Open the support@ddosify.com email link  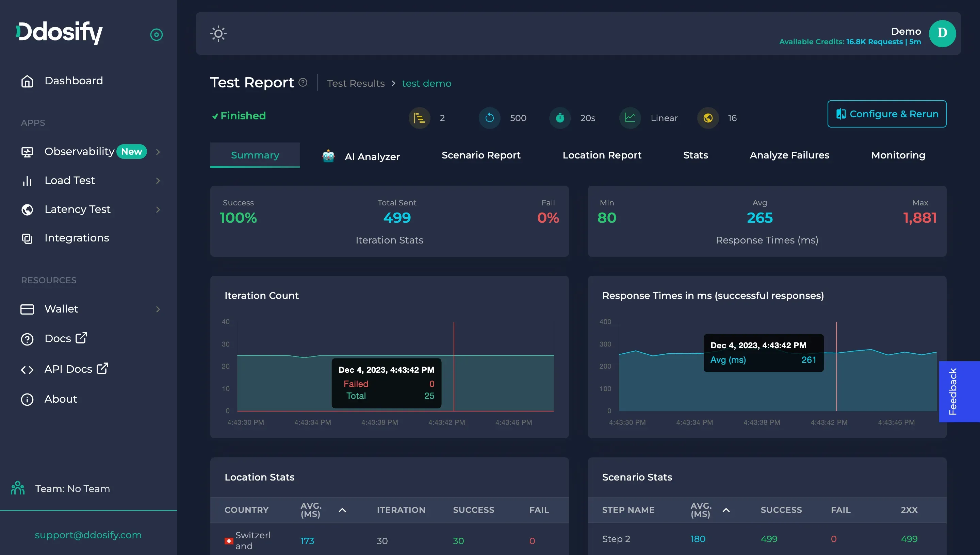tap(88, 535)
